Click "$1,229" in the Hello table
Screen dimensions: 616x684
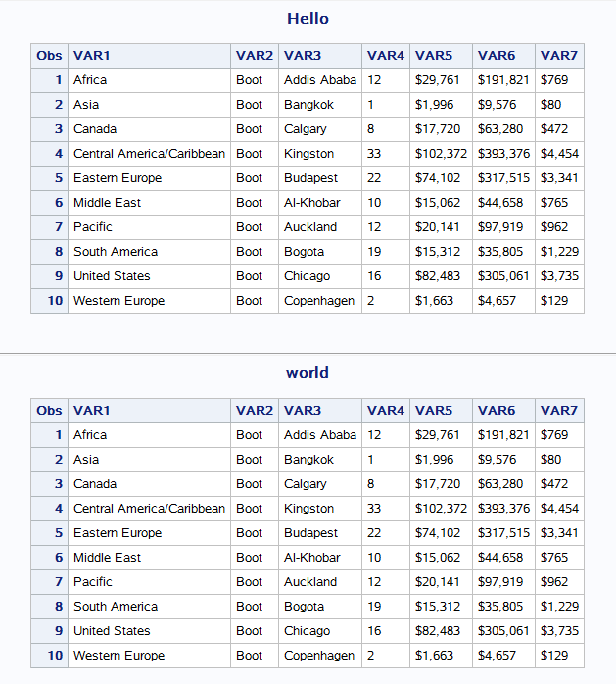[559, 251]
